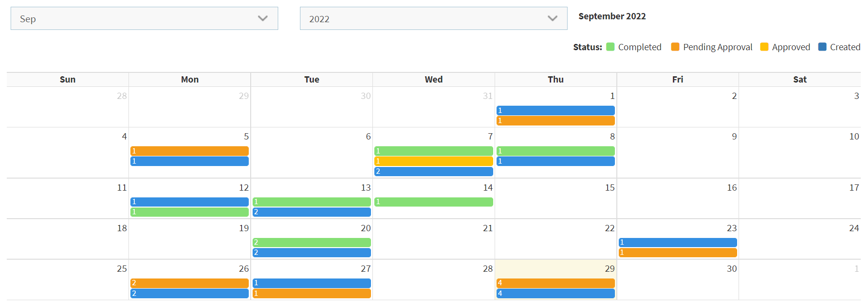
Task: Open the Sep month dropdown
Action: [x=144, y=18]
